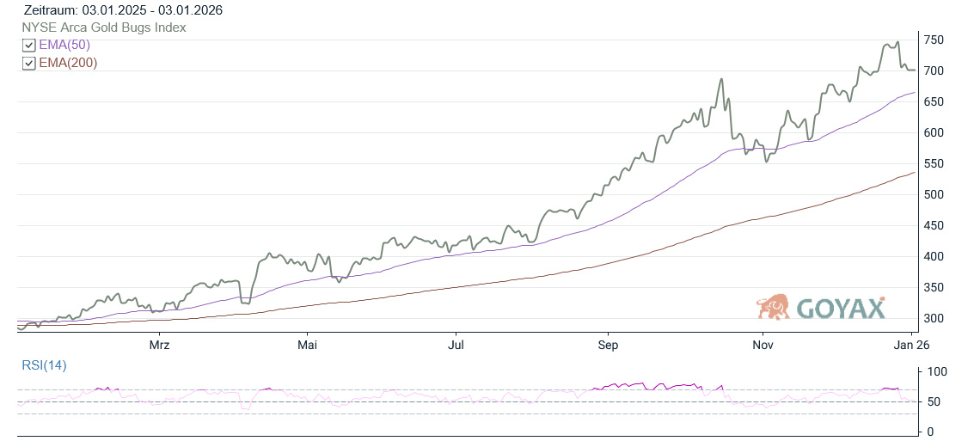
Task: Select the Jan 26 marker on the time axis
Action: tap(911, 346)
